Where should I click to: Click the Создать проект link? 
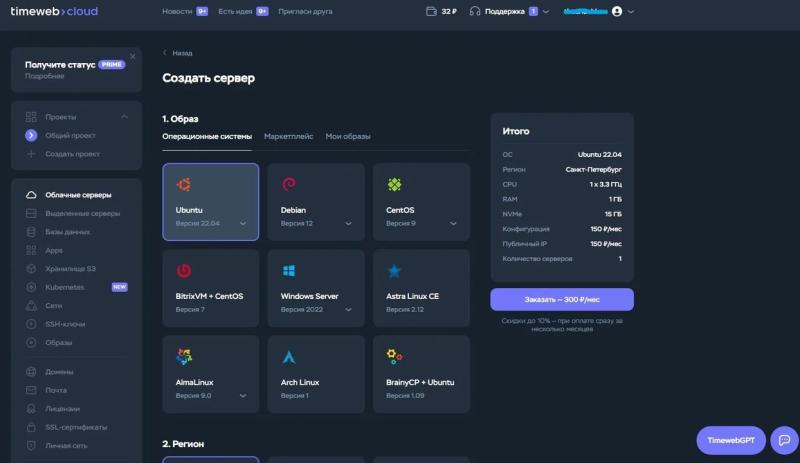coord(72,154)
